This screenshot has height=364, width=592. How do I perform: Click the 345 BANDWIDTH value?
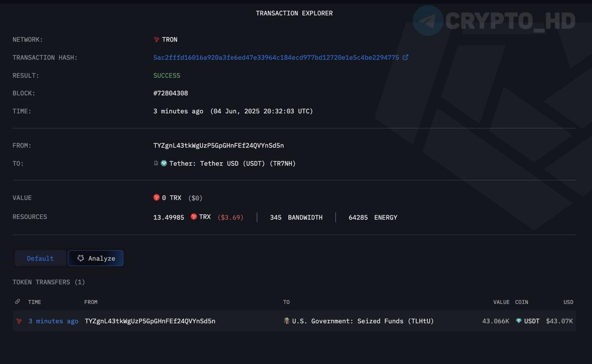pos(296,217)
